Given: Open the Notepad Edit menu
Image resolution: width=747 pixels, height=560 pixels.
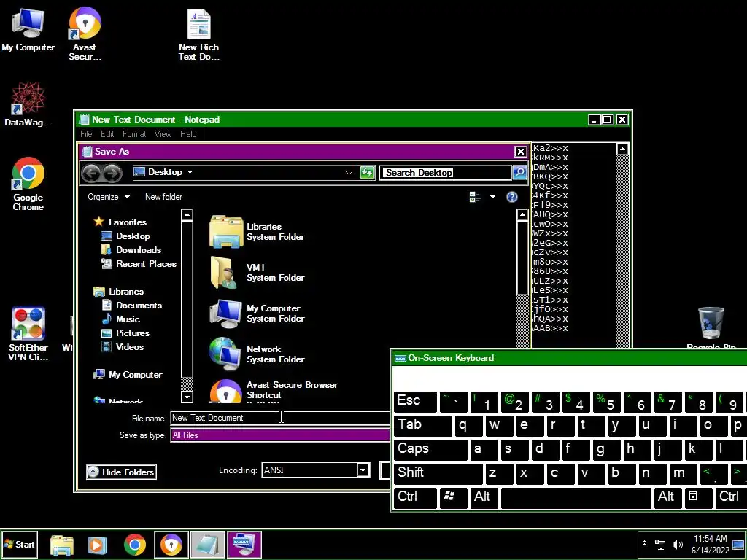Looking at the screenshot, I should click(x=107, y=134).
